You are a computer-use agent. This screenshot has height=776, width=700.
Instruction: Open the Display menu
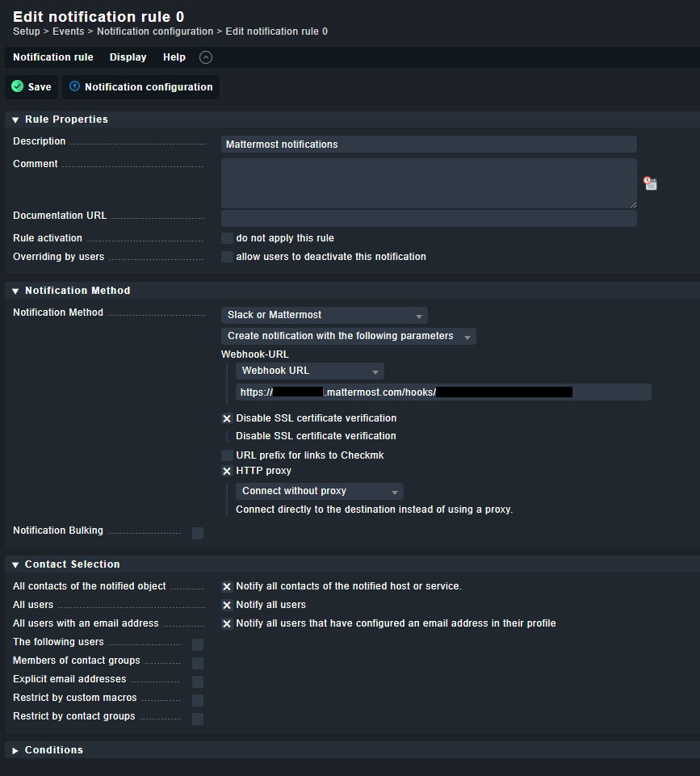point(128,57)
